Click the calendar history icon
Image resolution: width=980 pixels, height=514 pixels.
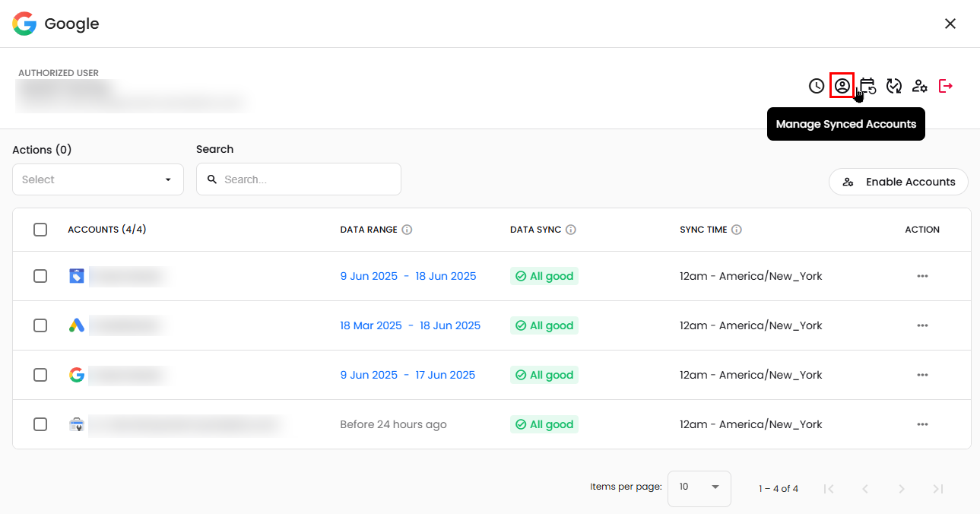(x=867, y=86)
